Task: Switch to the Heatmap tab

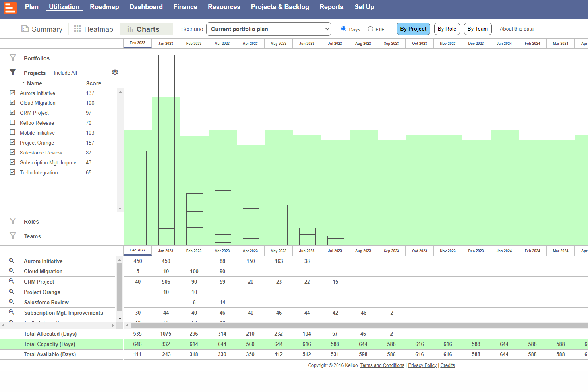Action: point(94,29)
